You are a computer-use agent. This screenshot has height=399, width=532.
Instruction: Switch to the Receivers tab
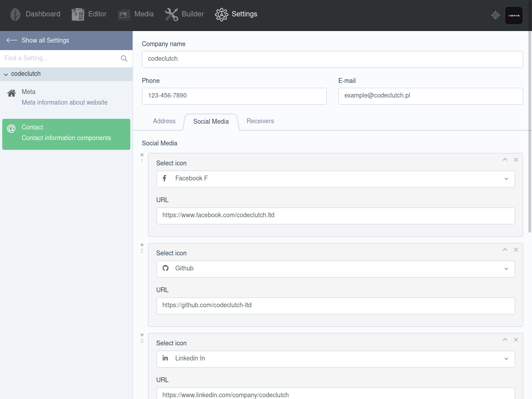click(260, 121)
